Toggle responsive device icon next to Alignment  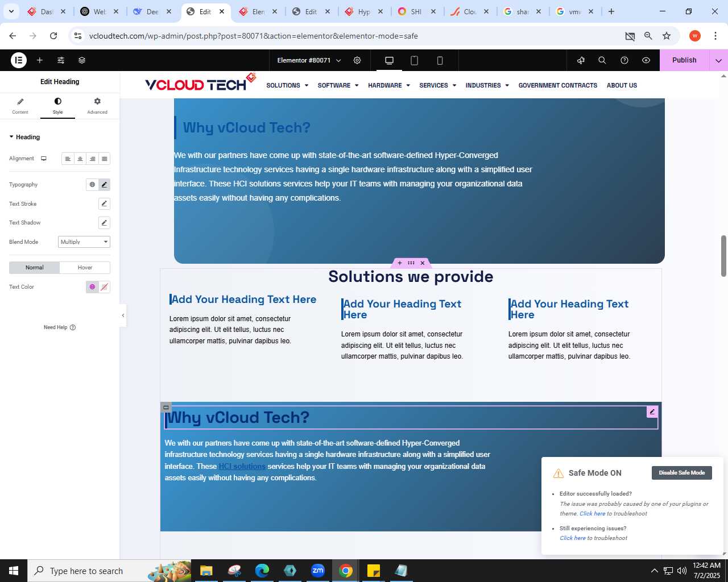pyautogui.click(x=44, y=159)
